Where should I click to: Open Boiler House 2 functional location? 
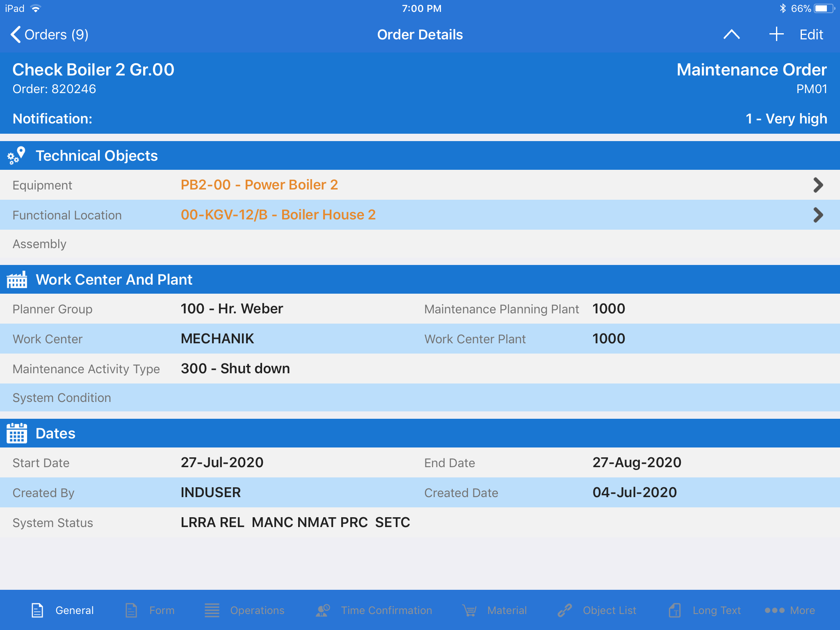[x=818, y=215]
